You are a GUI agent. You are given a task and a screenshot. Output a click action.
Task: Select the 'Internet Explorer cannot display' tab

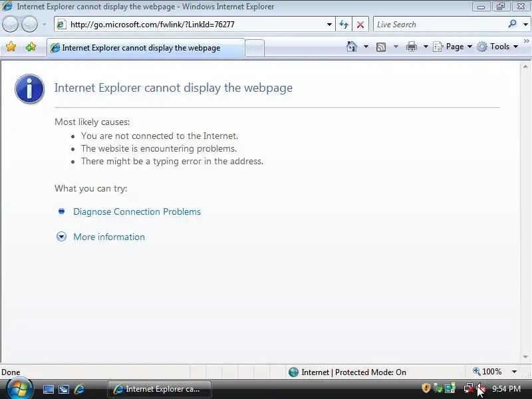(x=146, y=48)
